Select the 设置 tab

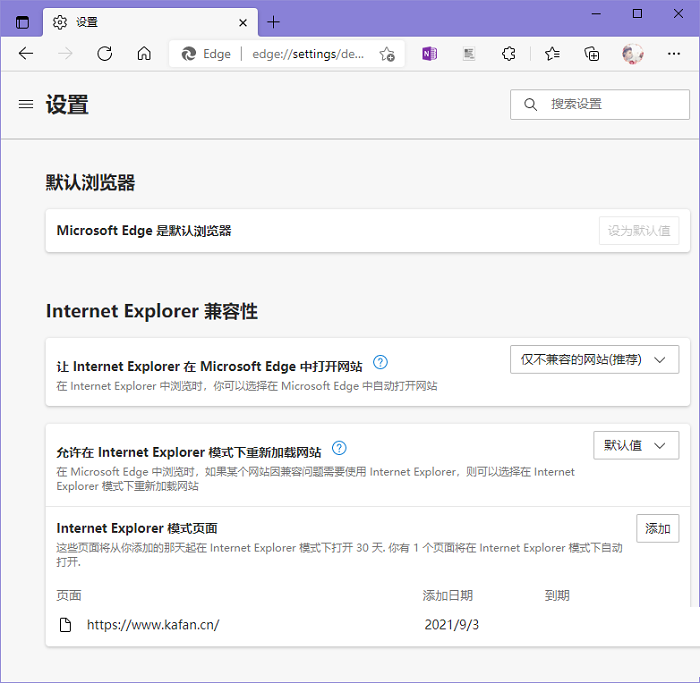coord(140,22)
